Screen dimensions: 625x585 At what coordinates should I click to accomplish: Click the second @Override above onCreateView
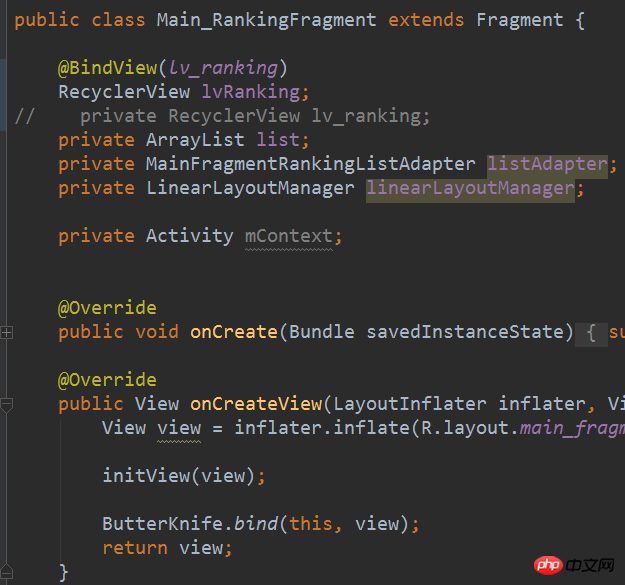(x=107, y=380)
